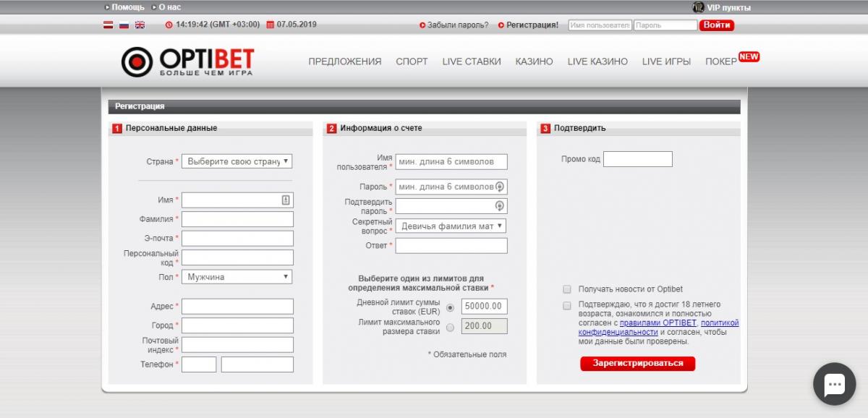
Task: Click the Телефон number field
Action: click(258, 364)
